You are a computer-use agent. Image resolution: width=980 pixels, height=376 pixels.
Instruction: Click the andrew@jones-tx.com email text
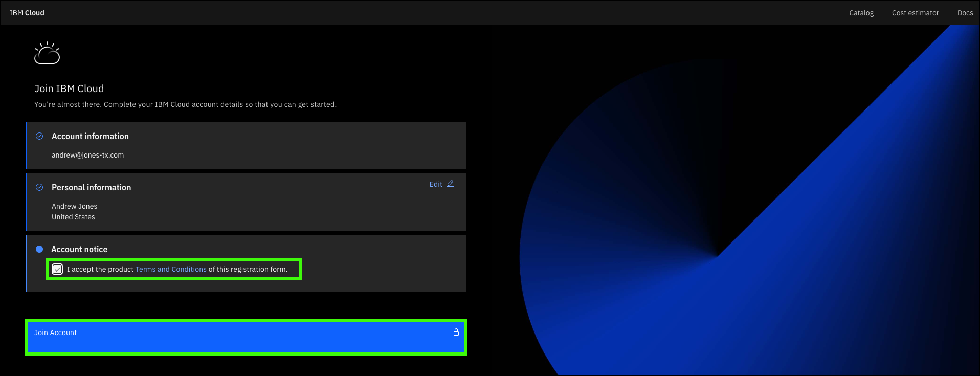click(87, 155)
